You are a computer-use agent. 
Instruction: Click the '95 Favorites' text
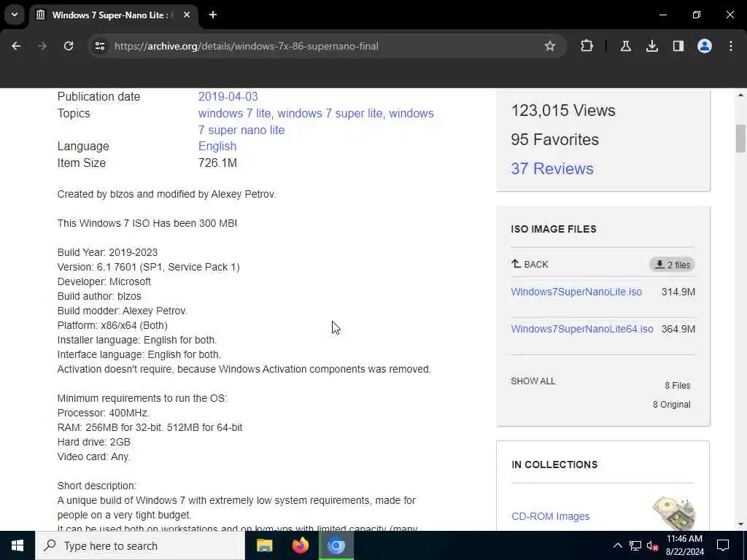click(554, 139)
